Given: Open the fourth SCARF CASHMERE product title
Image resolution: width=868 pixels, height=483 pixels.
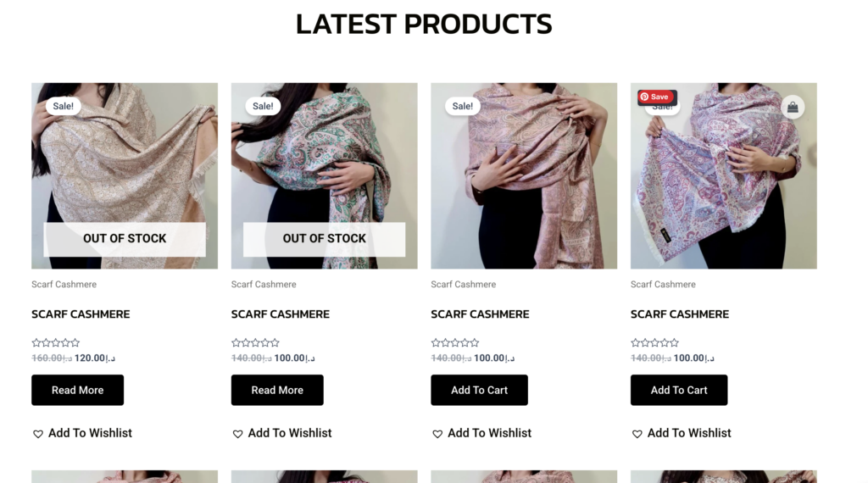Looking at the screenshot, I should (x=680, y=314).
